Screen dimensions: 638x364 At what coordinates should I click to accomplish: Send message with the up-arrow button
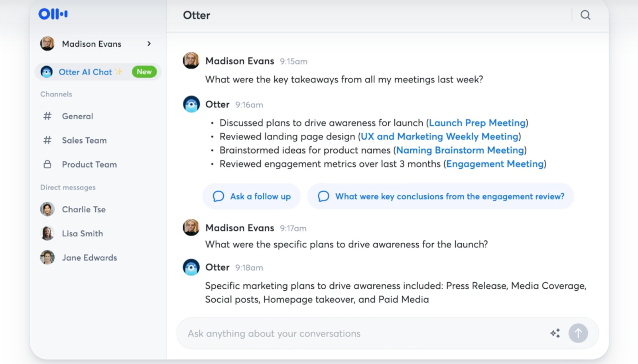click(578, 333)
